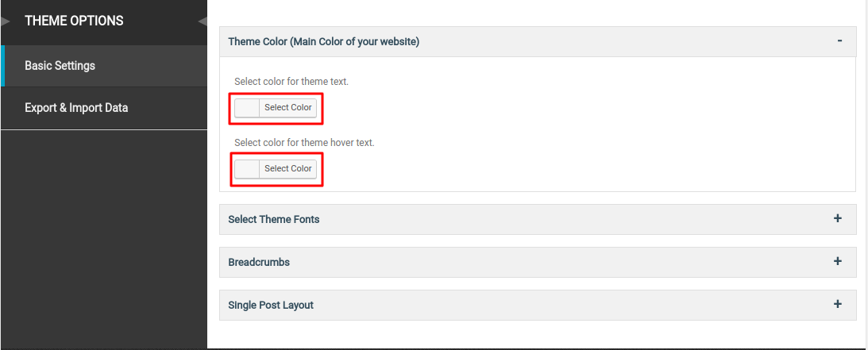This screenshot has height=350, width=868.
Task: Expand the Select Theme Fonts panel header
Action: click(x=538, y=219)
